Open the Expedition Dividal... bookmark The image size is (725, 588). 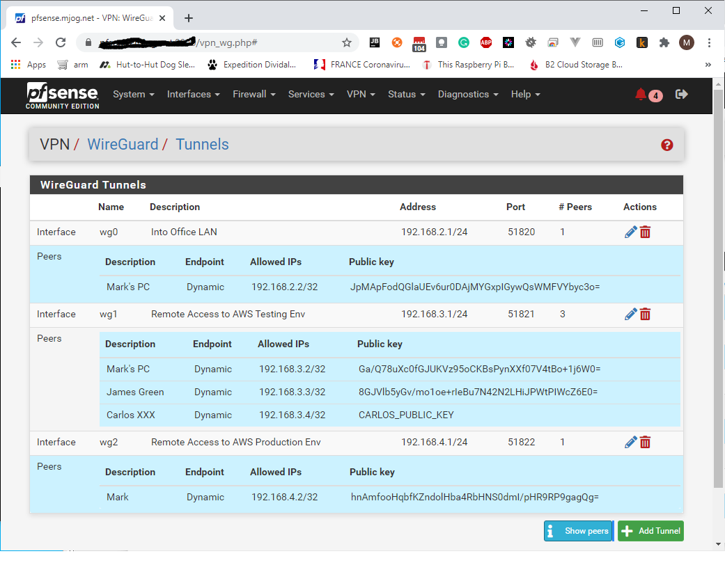252,65
